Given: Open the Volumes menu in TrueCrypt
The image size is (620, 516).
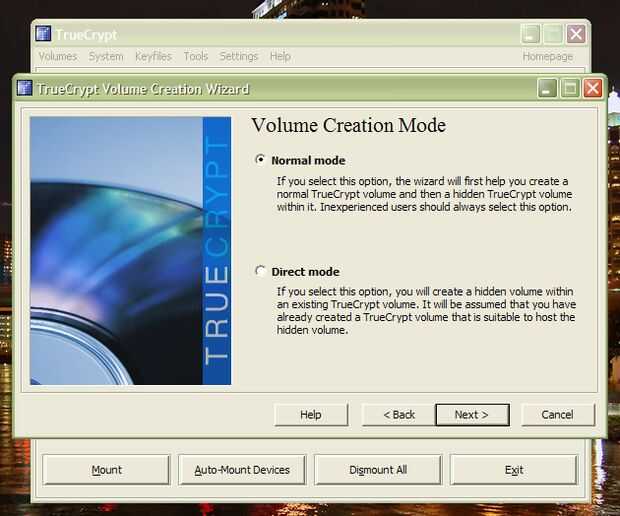Looking at the screenshot, I should 58,57.
